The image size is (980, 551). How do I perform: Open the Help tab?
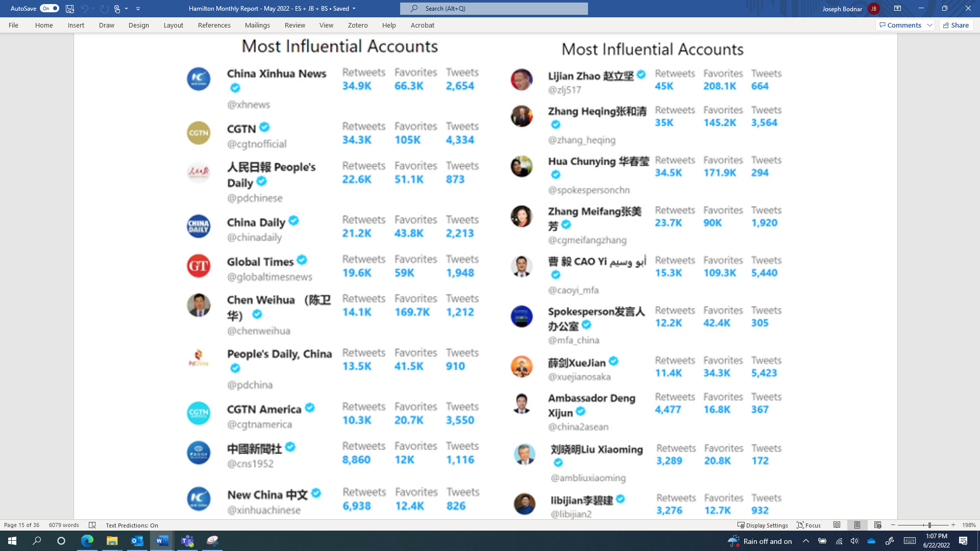(x=389, y=25)
